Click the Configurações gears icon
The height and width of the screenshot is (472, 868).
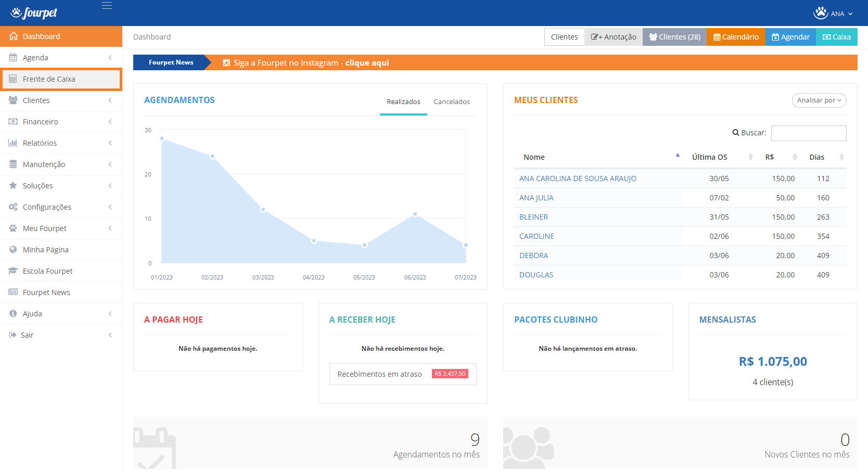pos(13,207)
